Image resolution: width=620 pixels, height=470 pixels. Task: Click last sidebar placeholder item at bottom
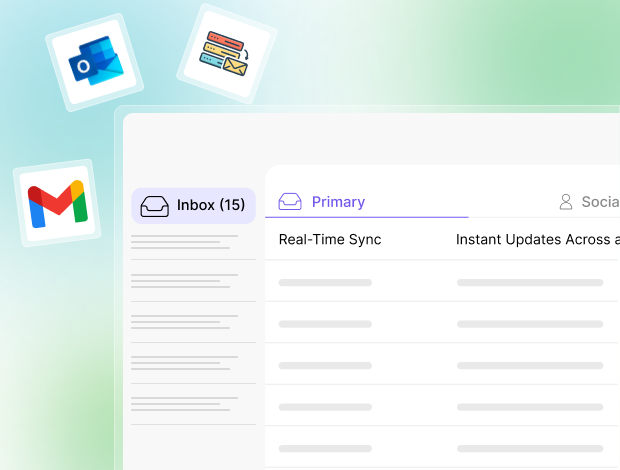(x=193, y=404)
